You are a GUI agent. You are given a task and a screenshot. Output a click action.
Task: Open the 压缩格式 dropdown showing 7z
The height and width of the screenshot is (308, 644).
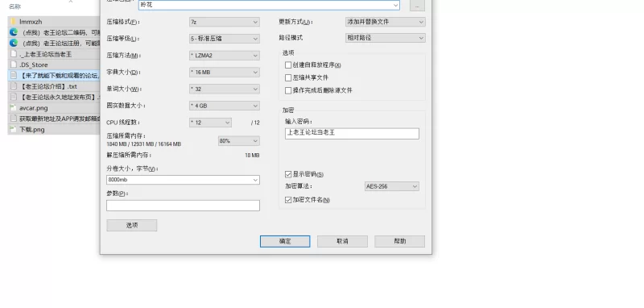pyautogui.click(x=225, y=22)
